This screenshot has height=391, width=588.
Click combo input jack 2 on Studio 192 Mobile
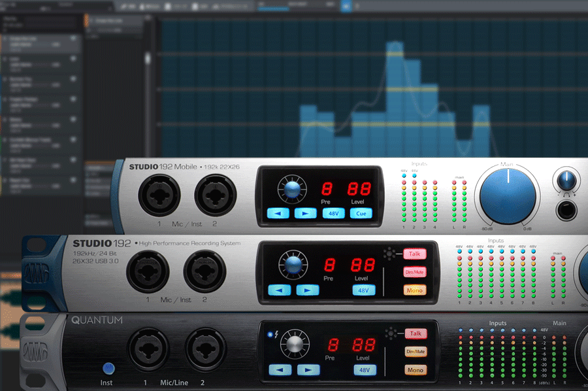pos(215,195)
